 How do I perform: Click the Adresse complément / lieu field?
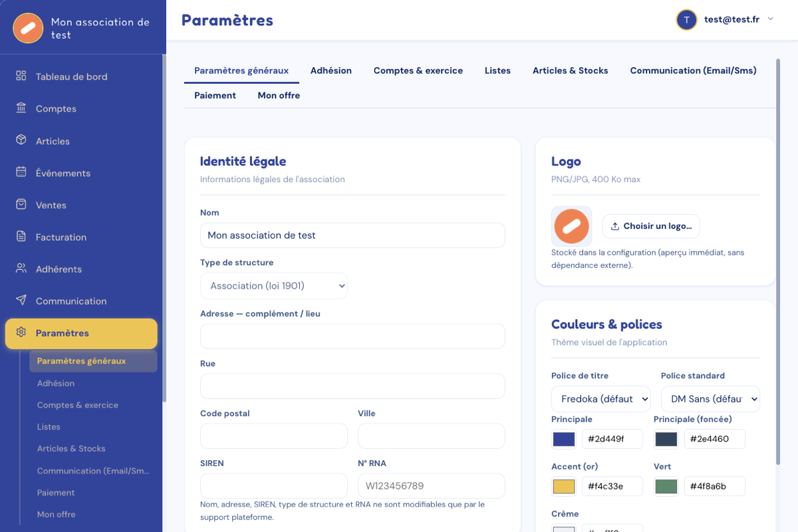coord(352,336)
